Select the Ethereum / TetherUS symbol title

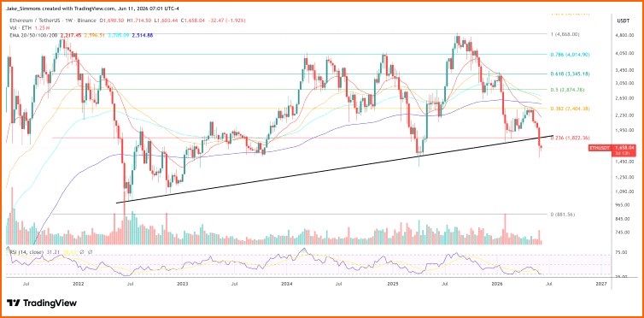tap(34, 20)
